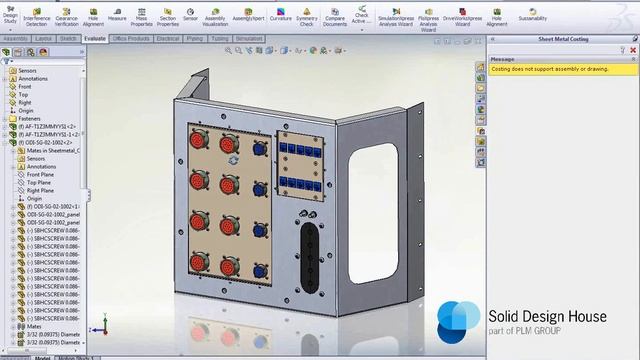Open Compare Documents
The width and height of the screenshot is (640, 360).
click(335, 18)
